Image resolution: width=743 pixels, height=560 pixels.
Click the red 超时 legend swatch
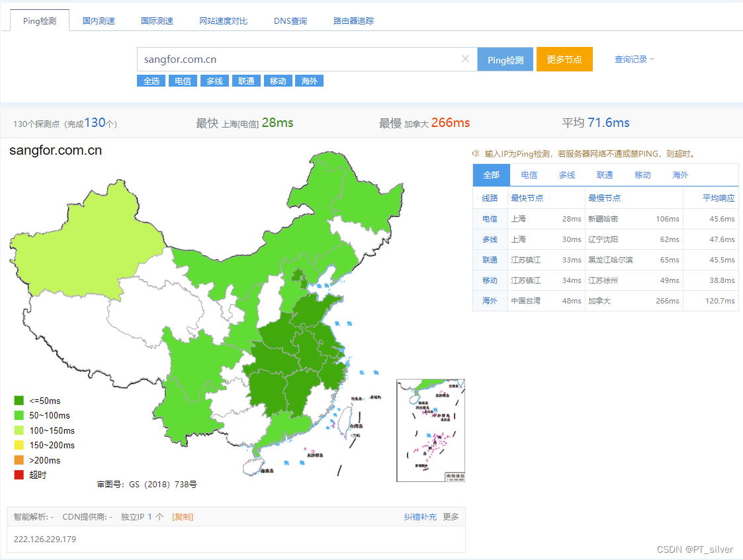tap(19, 475)
